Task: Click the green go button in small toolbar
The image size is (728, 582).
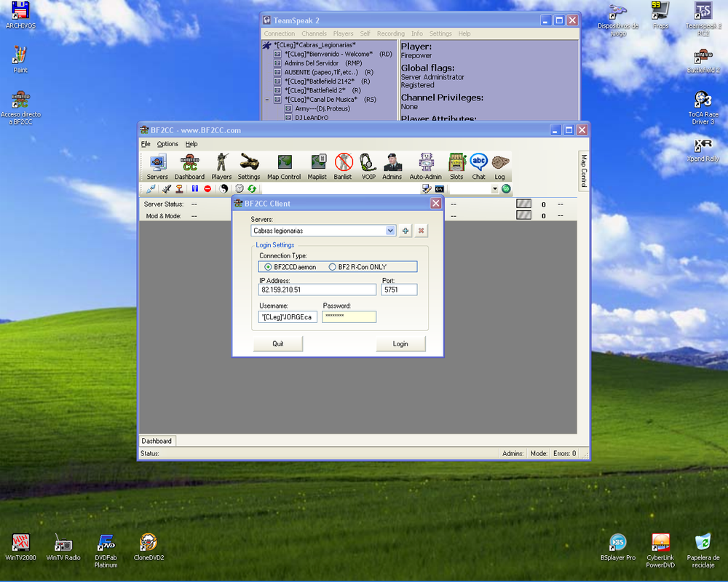Action: click(506, 189)
